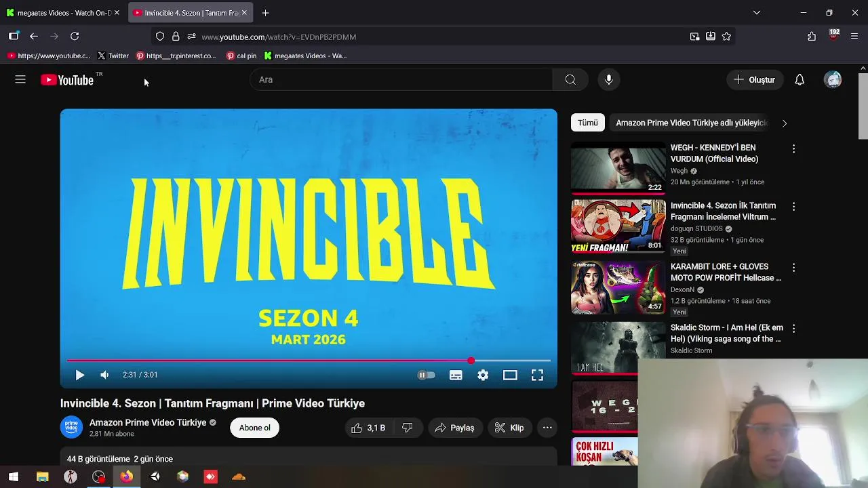Enter fullscreen on the video player
Screen dimensions: 868x488
coord(537,375)
